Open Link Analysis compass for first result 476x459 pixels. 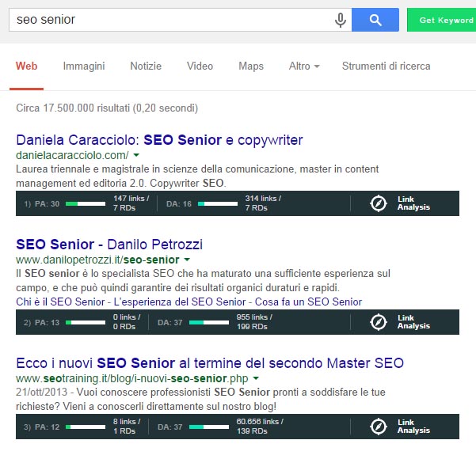(x=379, y=203)
